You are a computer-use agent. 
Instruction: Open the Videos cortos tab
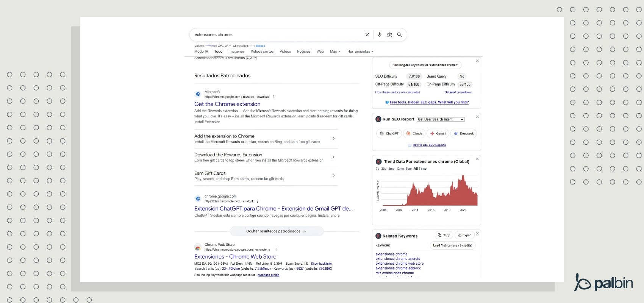[x=262, y=52]
